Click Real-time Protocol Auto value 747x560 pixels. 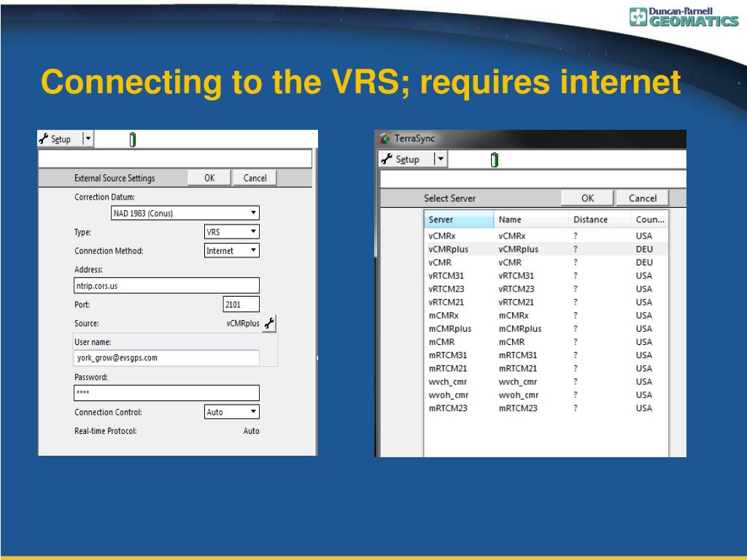tap(251, 431)
